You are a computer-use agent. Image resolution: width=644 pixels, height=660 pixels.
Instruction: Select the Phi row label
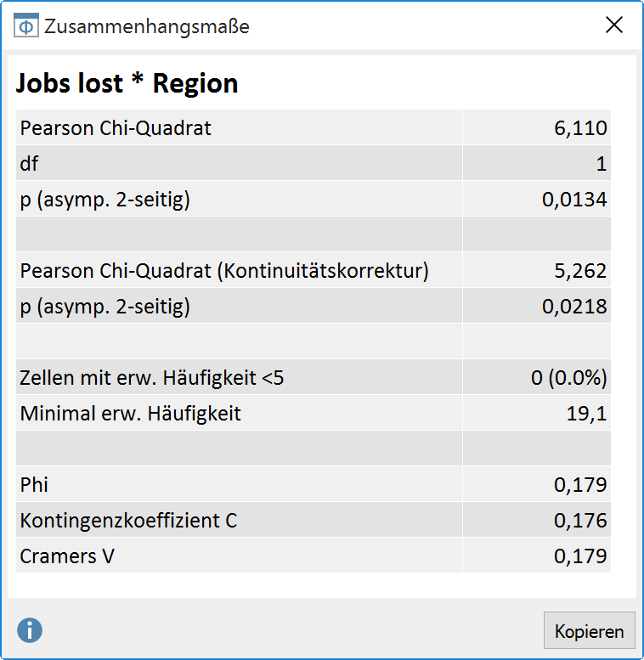click(x=34, y=485)
